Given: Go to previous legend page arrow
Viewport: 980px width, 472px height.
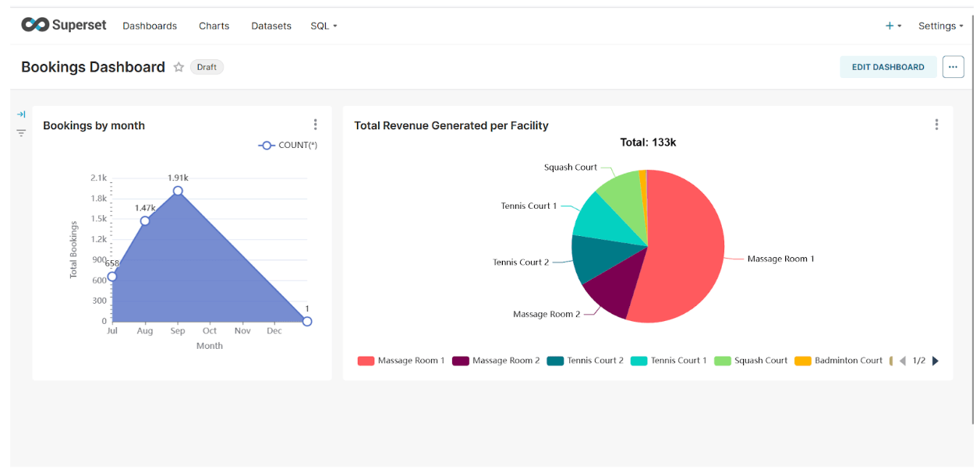Looking at the screenshot, I should coord(903,361).
